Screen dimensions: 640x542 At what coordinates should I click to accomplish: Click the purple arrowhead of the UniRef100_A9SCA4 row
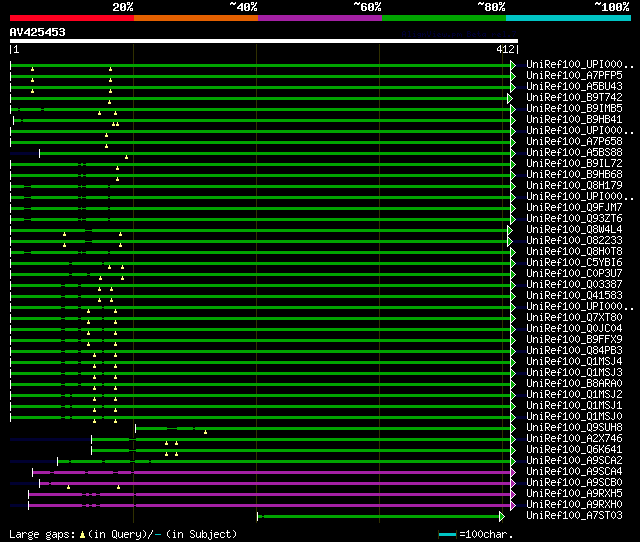(x=513, y=472)
